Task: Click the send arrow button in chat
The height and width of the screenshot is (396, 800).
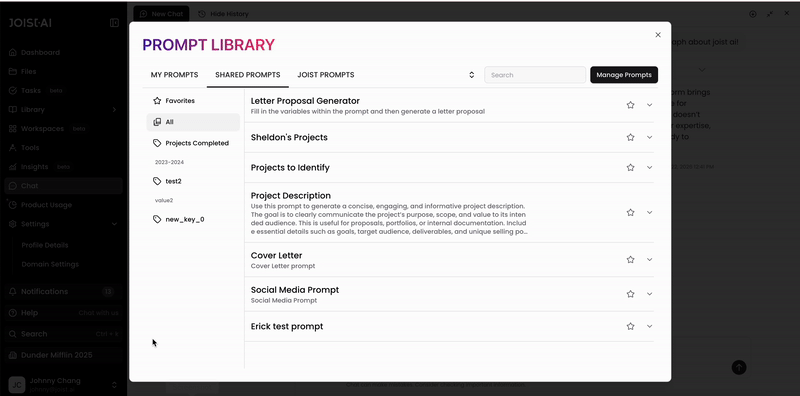Action: click(739, 367)
